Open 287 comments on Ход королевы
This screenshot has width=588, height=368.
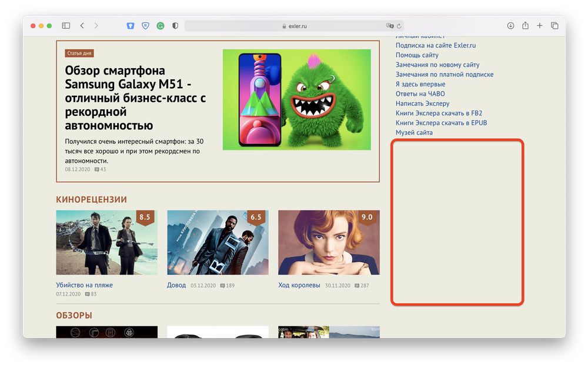[x=362, y=286]
